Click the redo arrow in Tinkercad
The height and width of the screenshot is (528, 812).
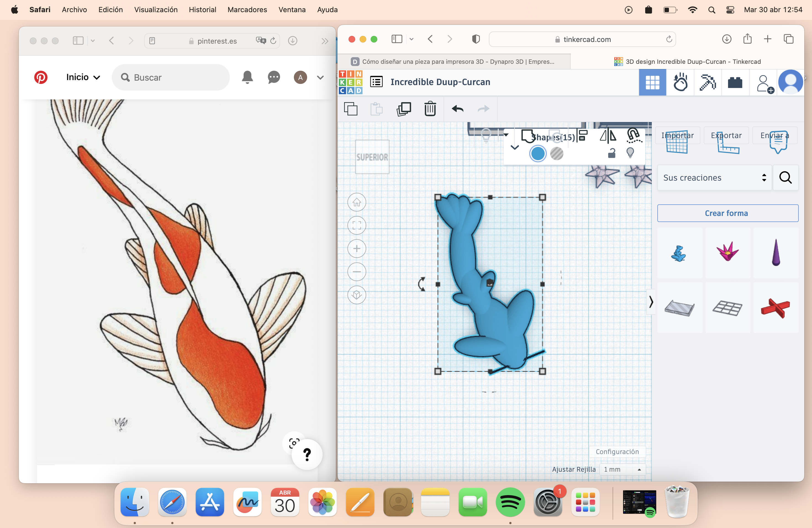(483, 109)
